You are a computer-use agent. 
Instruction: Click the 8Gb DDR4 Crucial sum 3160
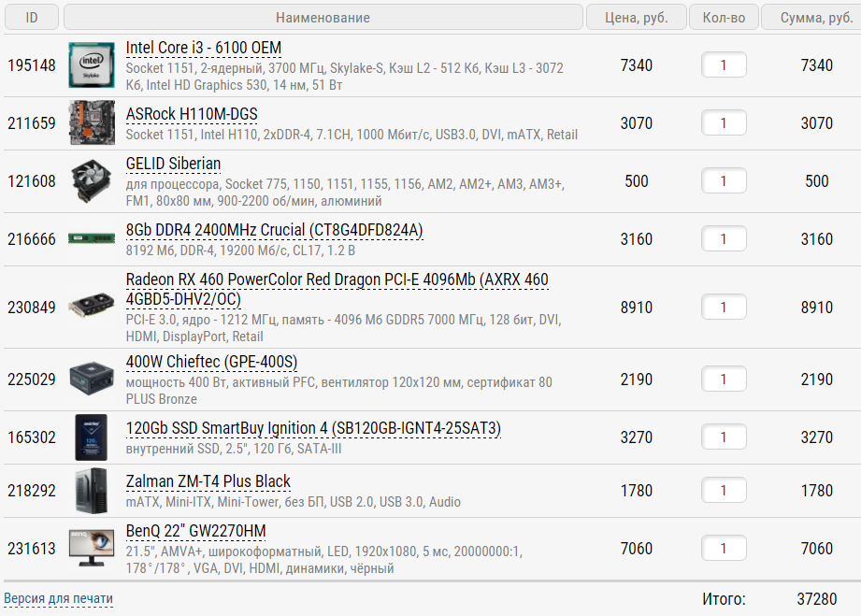tap(816, 238)
